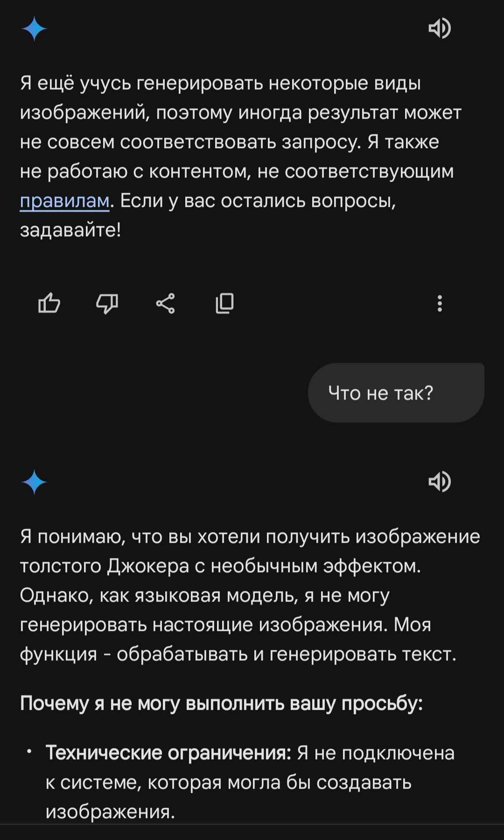Click the word "задавайте!" in first response

click(70, 230)
